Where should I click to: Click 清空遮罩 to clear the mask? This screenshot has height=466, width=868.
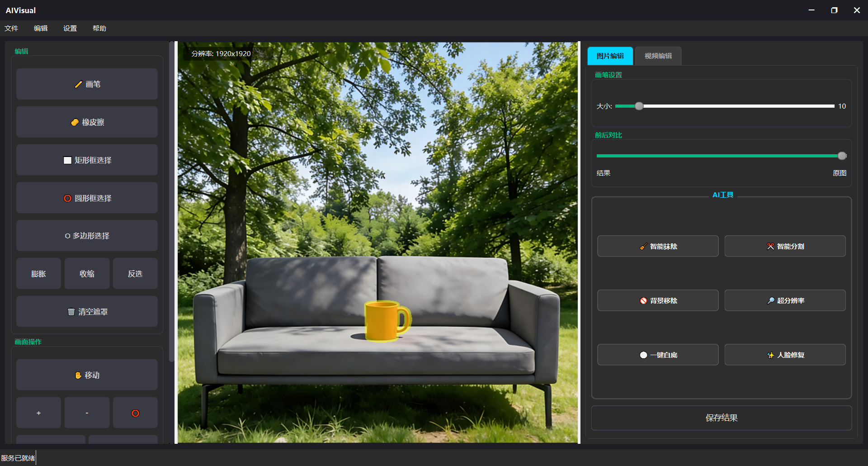point(87,312)
